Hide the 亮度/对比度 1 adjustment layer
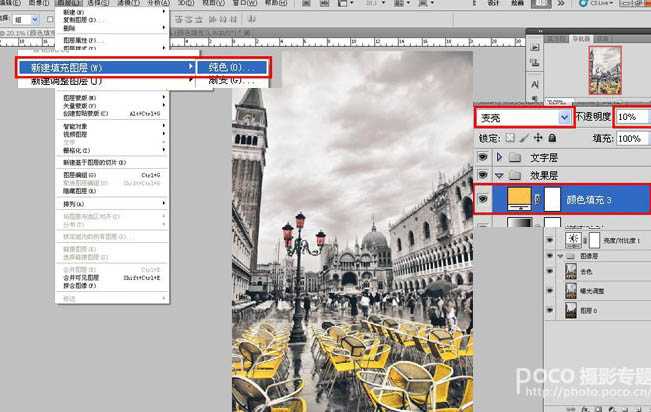Viewport: 651px width, 412px height. pyautogui.click(x=550, y=240)
